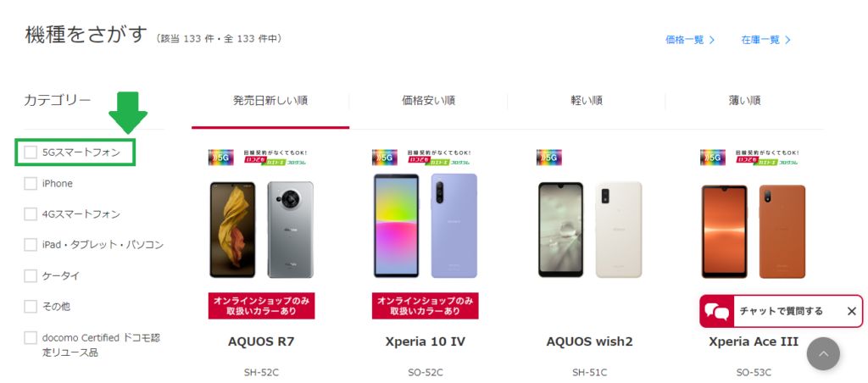Open the 在庫一覧 link with chevron
The width and height of the screenshot is (868, 383).
click(x=766, y=40)
